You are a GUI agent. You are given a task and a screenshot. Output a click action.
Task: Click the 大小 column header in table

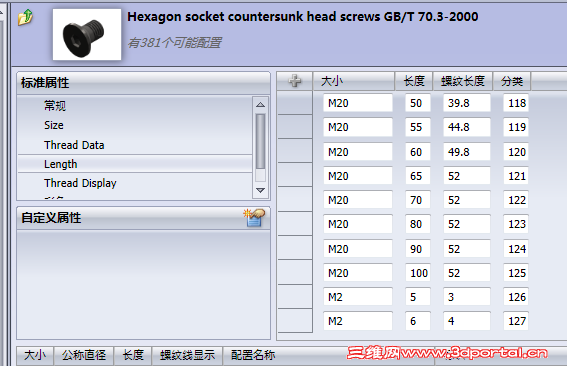click(354, 81)
